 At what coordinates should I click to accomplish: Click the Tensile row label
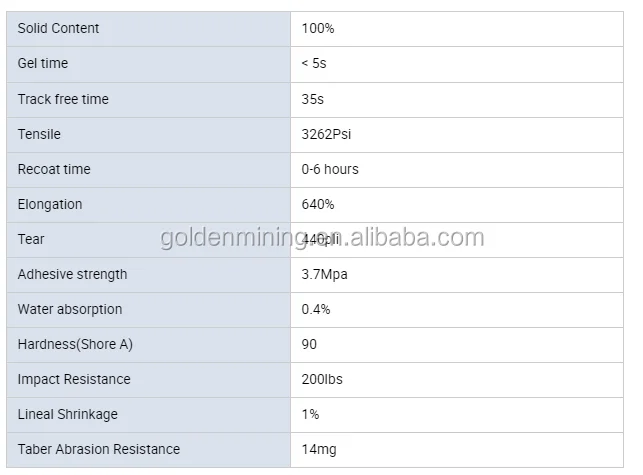(39, 134)
